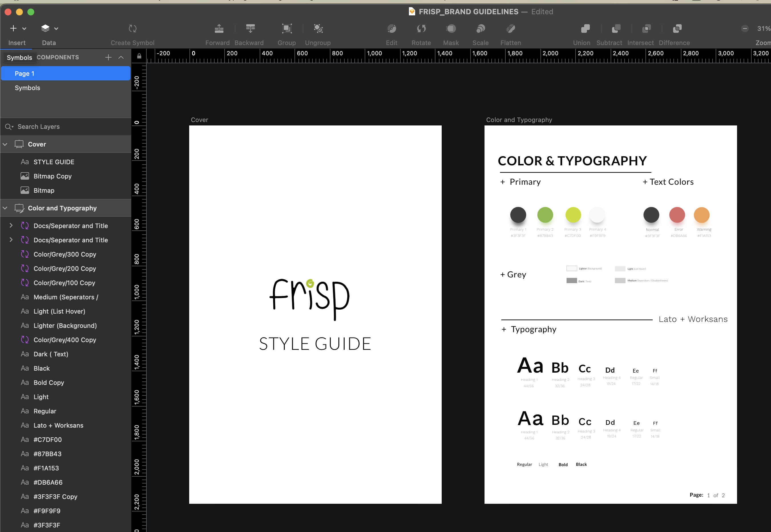The image size is (771, 532).
Task: Click the Bitmap Copy image icon
Action: [x=25, y=176]
